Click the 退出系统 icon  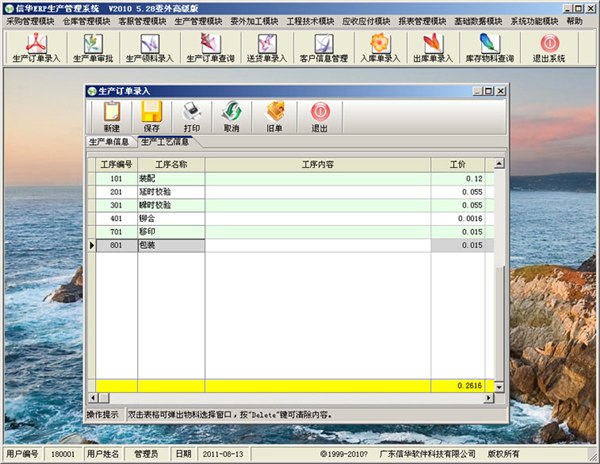549,48
